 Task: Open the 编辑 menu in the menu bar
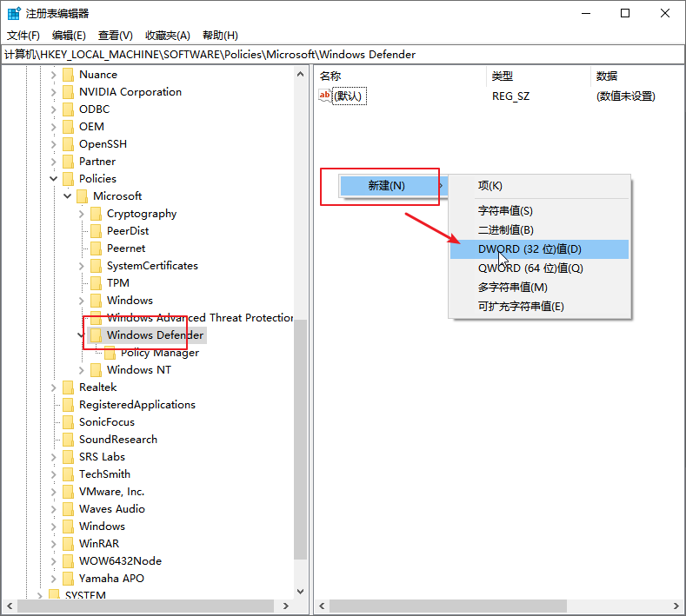pyautogui.click(x=69, y=36)
